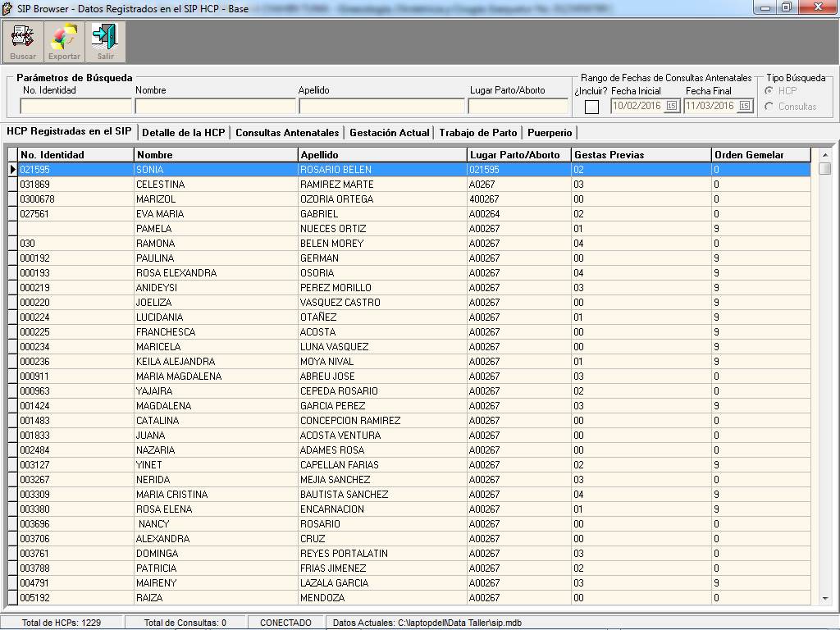Screen dimensions: 840x630
Task: Click the row selector for SONIA
Action: [x=12, y=169]
